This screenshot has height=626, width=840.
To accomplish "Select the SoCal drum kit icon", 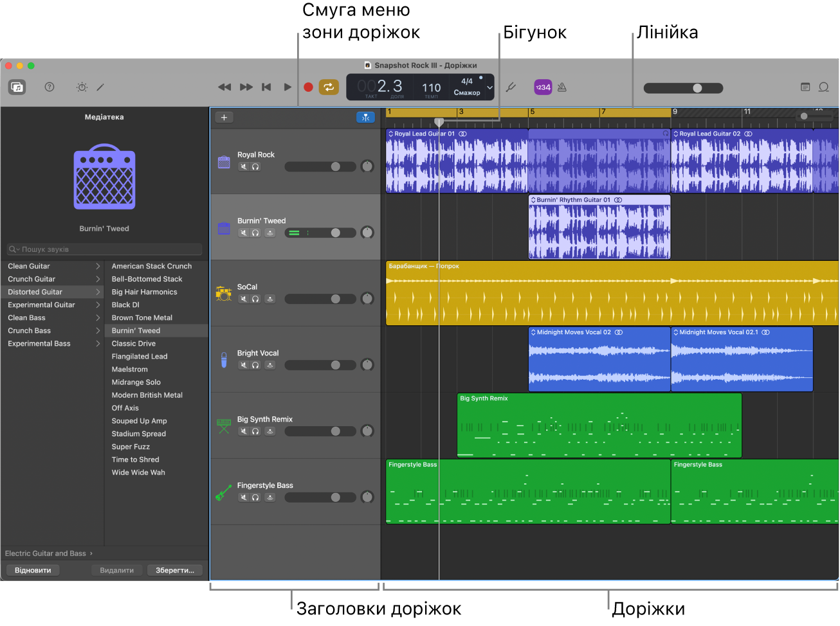I will (224, 294).
